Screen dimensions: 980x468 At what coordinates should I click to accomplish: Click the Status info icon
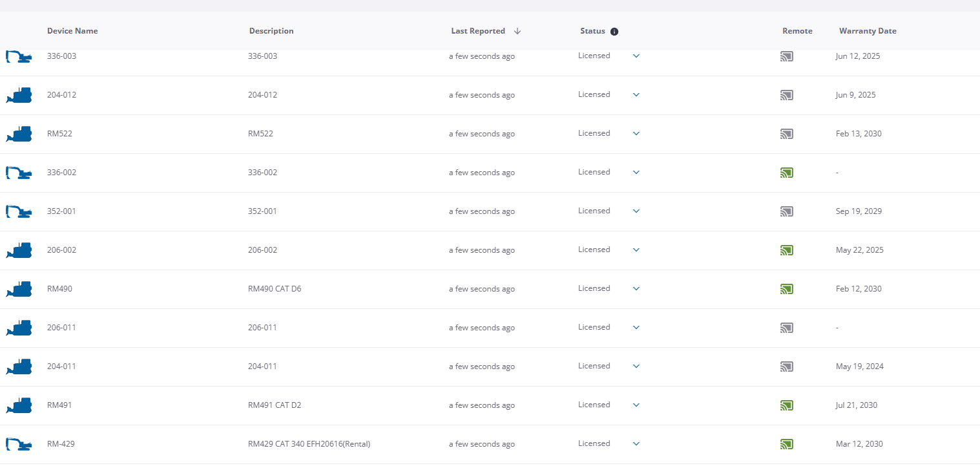click(x=614, y=32)
